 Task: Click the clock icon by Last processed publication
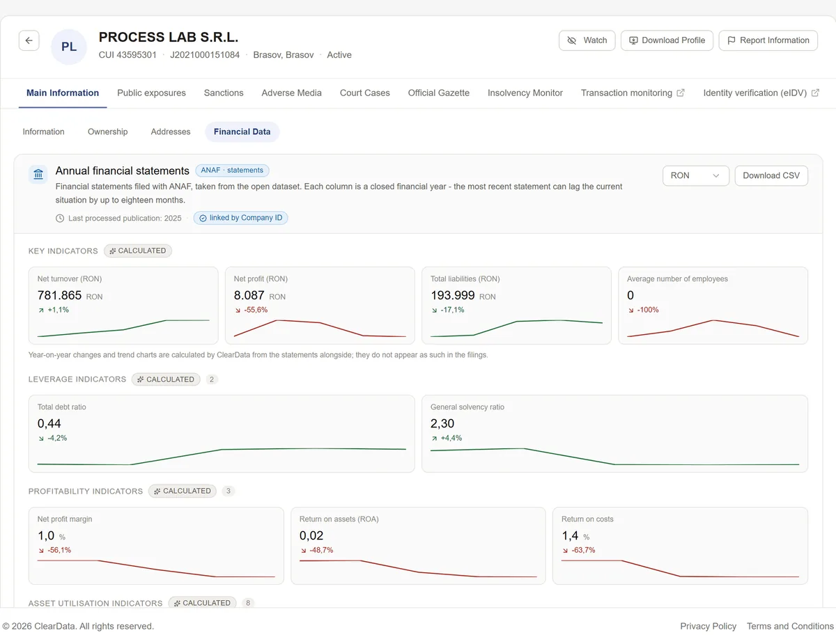tap(60, 218)
